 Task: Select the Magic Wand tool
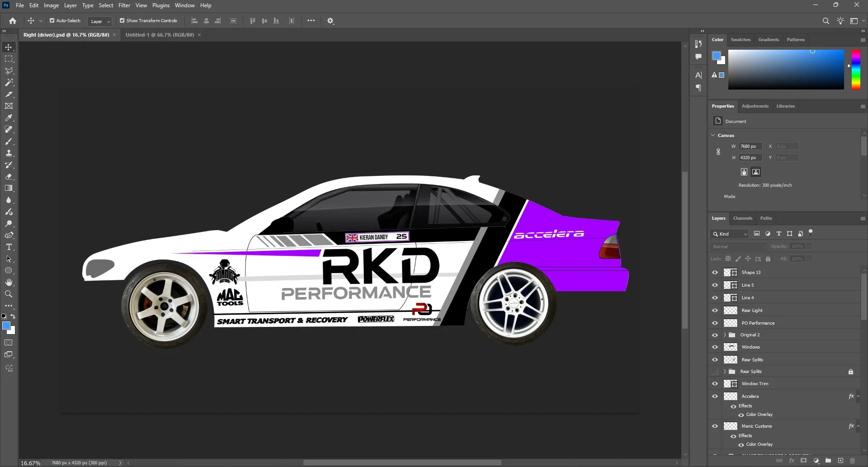tap(9, 83)
